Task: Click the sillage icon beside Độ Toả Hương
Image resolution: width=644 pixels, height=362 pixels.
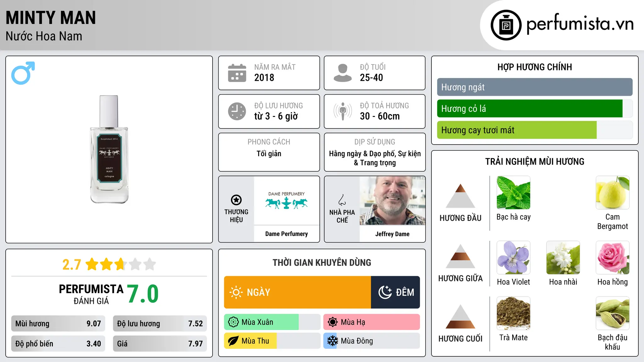Action: [343, 111]
